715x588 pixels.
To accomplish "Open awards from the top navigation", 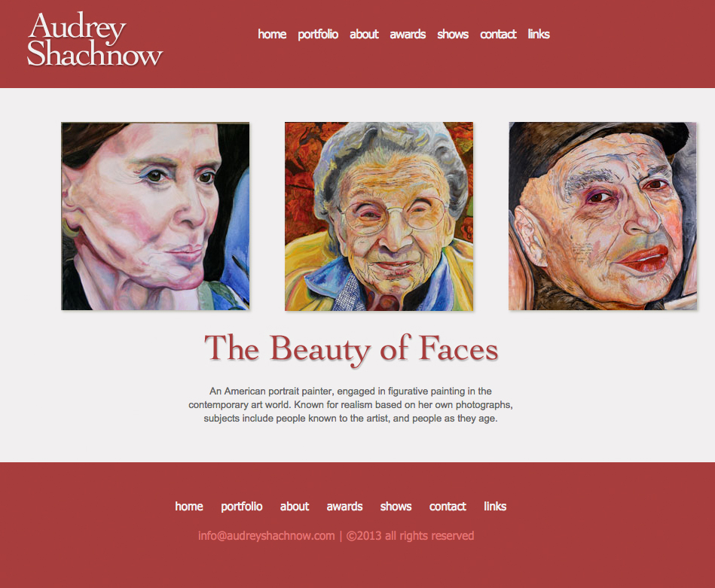I will click(408, 34).
